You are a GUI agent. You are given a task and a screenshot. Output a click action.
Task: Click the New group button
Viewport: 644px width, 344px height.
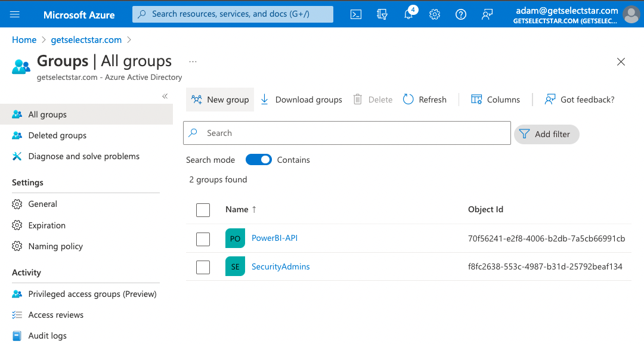220,100
